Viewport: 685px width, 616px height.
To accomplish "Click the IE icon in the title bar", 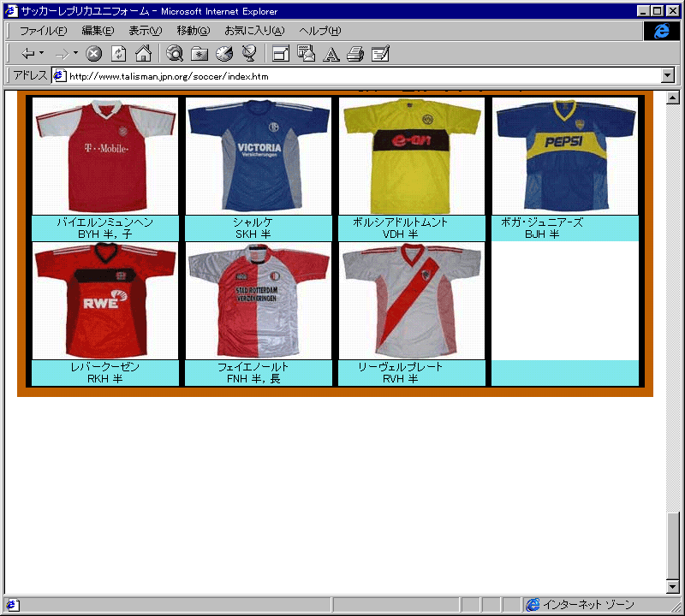I will click(11, 11).
